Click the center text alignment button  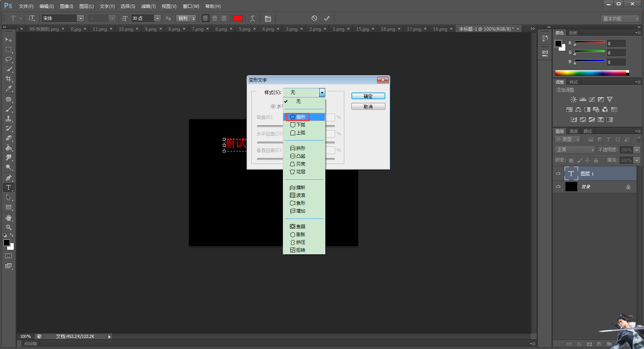click(x=215, y=18)
